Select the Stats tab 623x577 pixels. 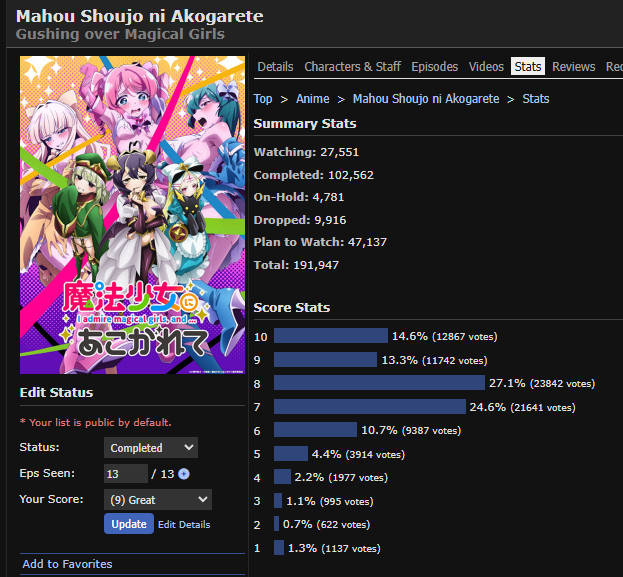528,66
